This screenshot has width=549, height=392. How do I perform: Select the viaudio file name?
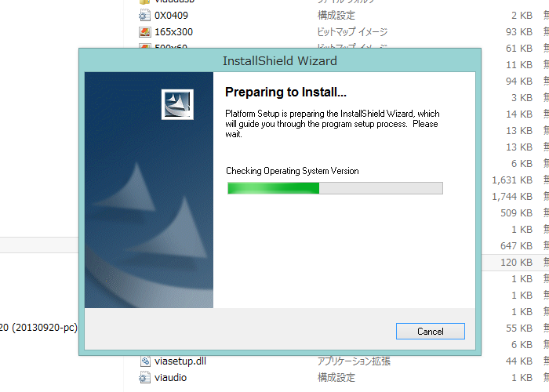(170, 377)
